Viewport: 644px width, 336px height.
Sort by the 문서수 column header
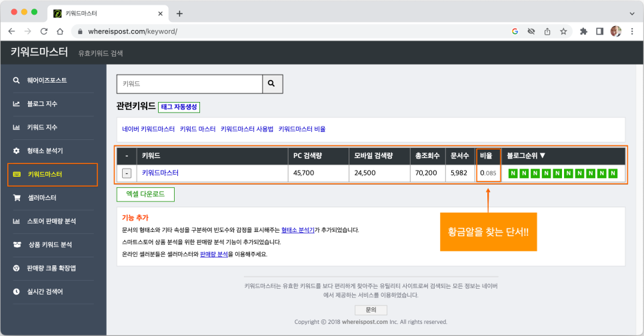pyautogui.click(x=459, y=156)
